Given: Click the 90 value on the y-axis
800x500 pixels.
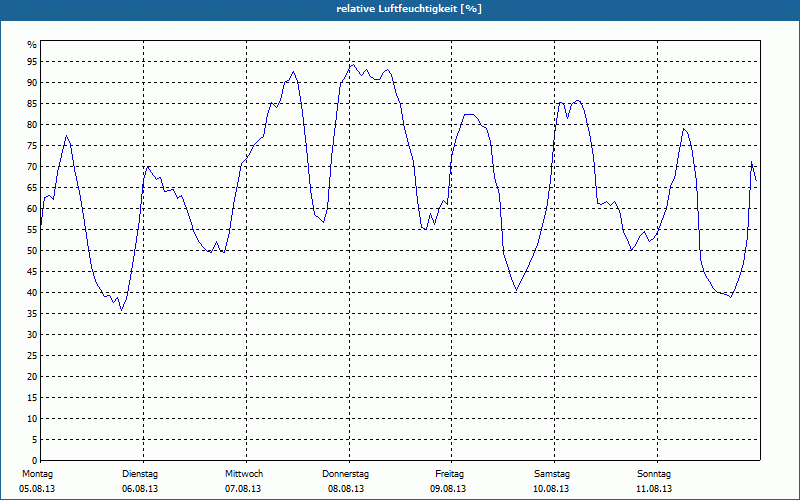Looking at the screenshot, I should point(32,83).
